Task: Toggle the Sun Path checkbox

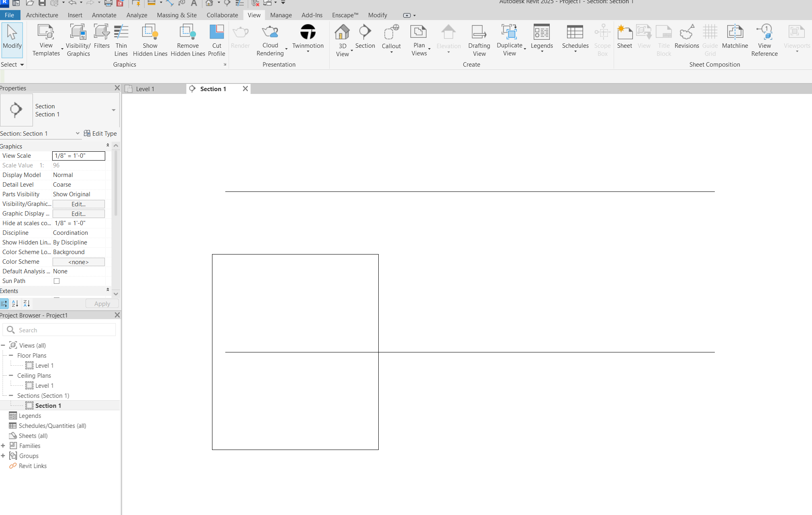Action: coord(57,281)
